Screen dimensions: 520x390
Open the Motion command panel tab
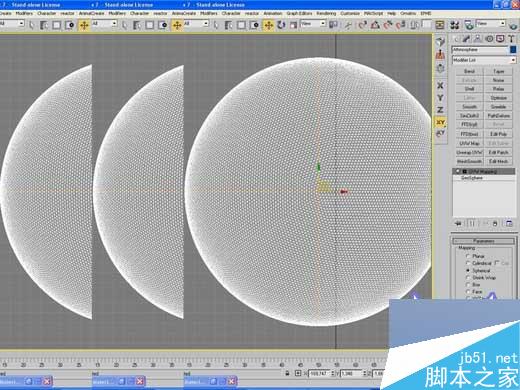click(489, 39)
